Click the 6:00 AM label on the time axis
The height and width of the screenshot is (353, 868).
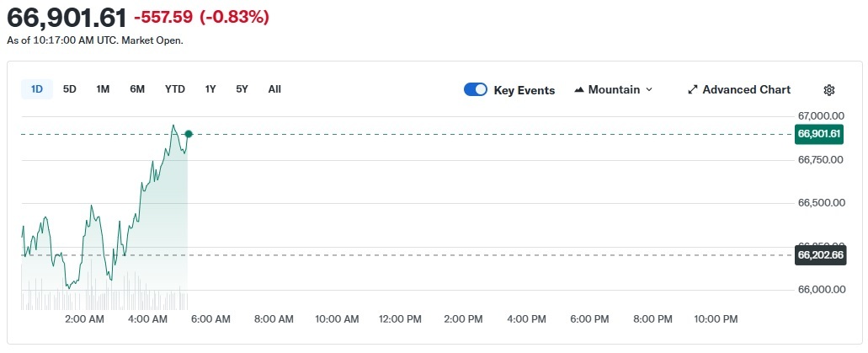210,319
